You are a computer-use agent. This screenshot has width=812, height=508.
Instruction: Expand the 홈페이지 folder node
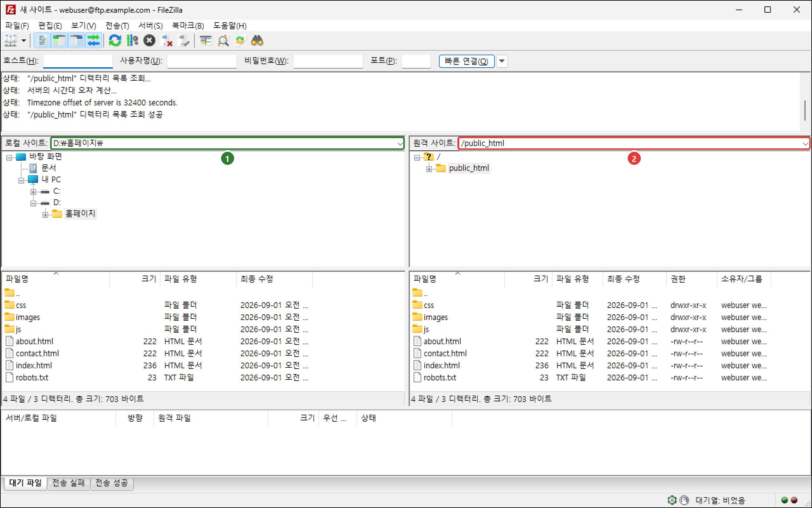point(45,215)
